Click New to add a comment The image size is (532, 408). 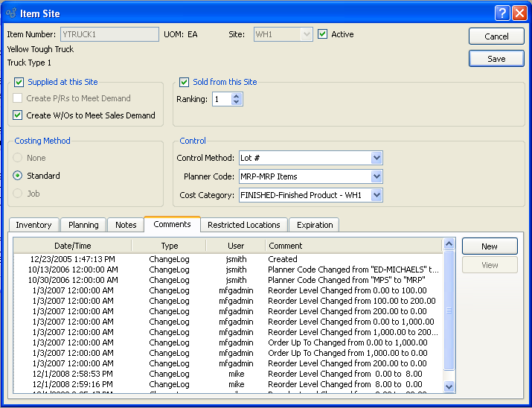point(489,246)
